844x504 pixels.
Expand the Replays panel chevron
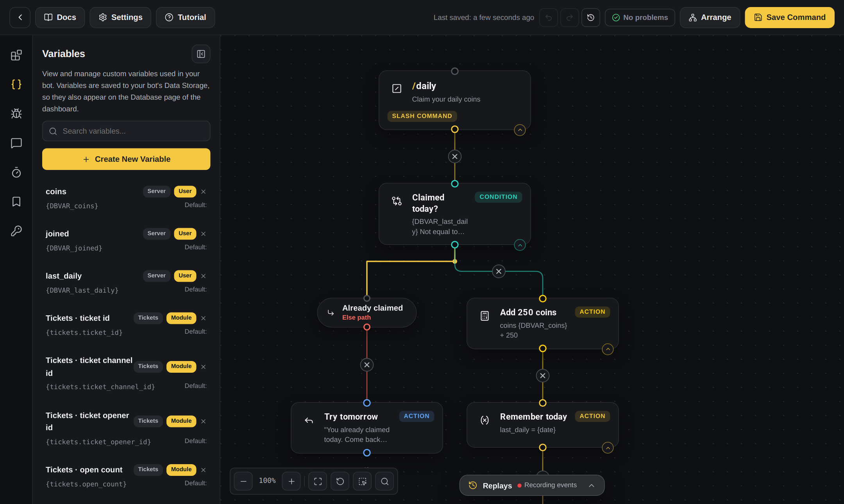592,485
